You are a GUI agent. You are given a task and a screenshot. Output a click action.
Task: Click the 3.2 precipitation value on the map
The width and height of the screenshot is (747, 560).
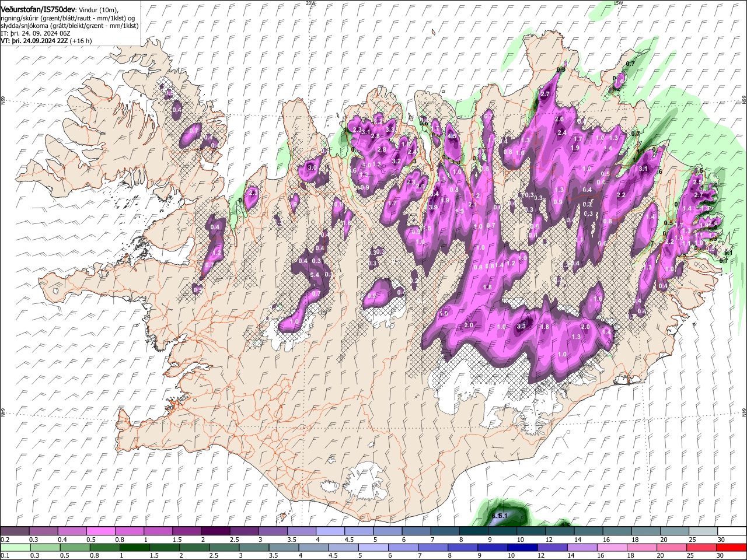(x=396, y=161)
